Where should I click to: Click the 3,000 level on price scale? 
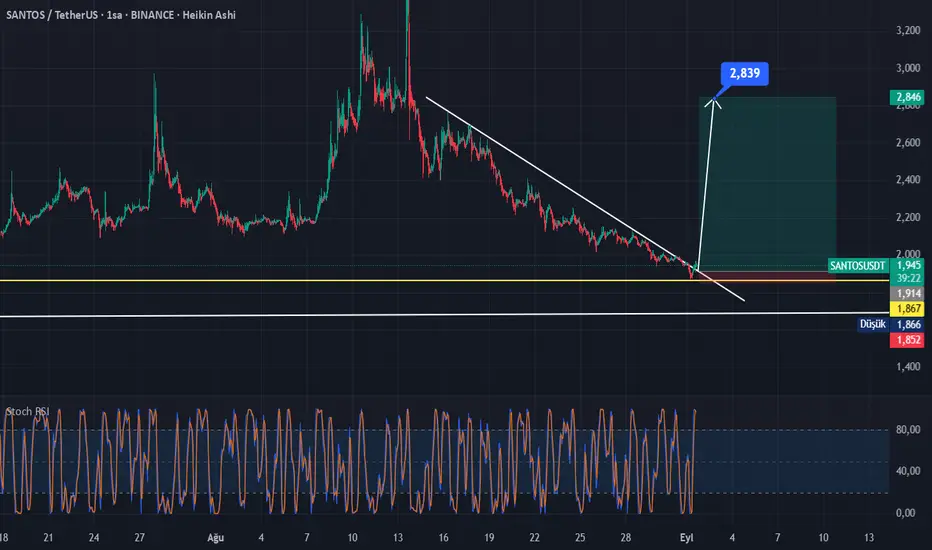coord(908,68)
